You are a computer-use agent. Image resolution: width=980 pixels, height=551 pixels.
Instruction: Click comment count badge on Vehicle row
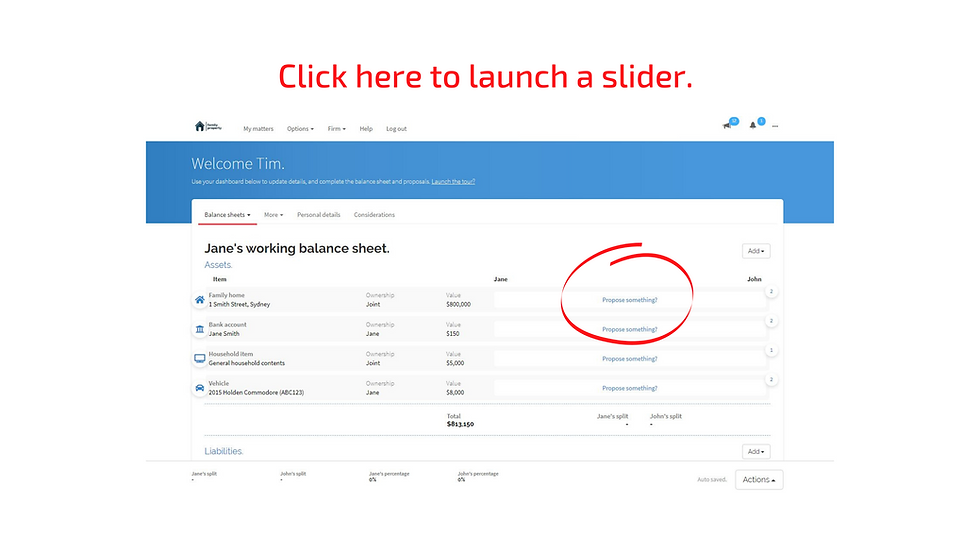tap(771, 380)
